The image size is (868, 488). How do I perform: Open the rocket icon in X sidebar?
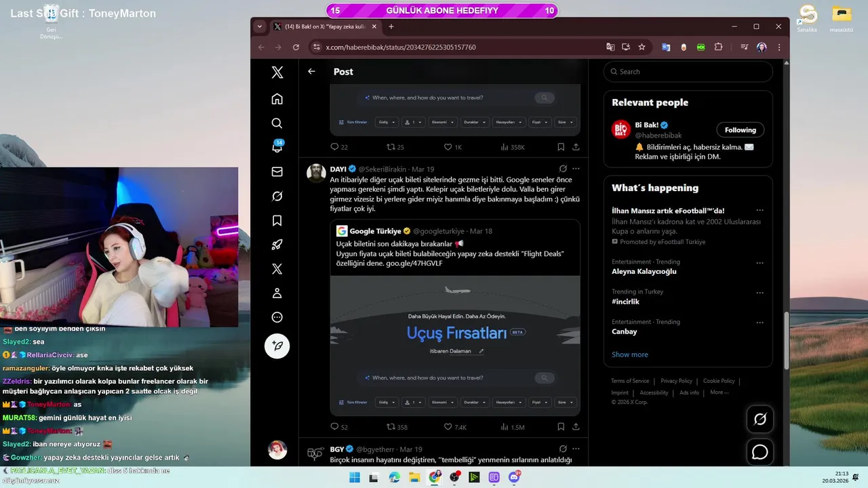click(x=277, y=245)
